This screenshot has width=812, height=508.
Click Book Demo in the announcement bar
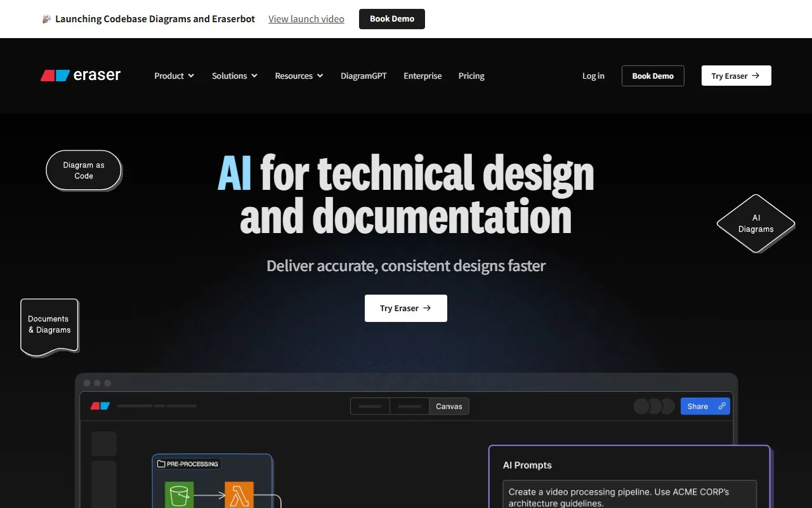(392, 19)
